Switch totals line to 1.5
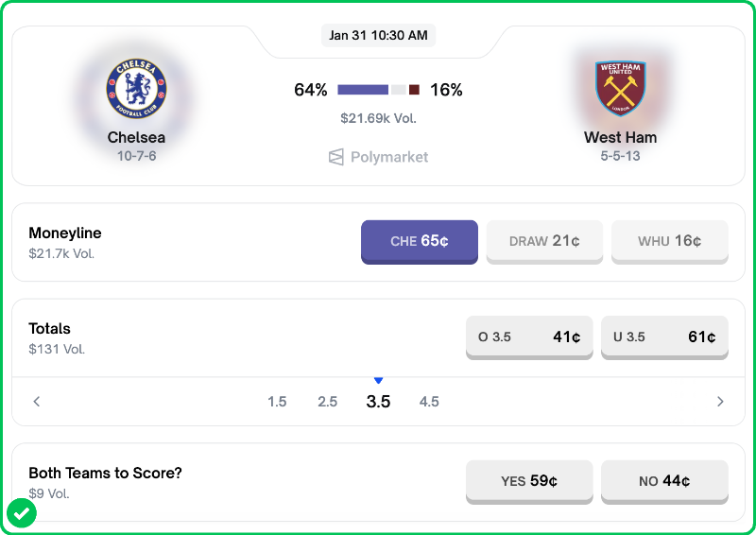The height and width of the screenshot is (535, 756). pyautogui.click(x=277, y=402)
